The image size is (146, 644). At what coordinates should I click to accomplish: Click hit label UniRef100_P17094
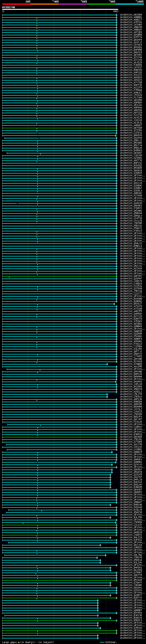click(x=131, y=98)
